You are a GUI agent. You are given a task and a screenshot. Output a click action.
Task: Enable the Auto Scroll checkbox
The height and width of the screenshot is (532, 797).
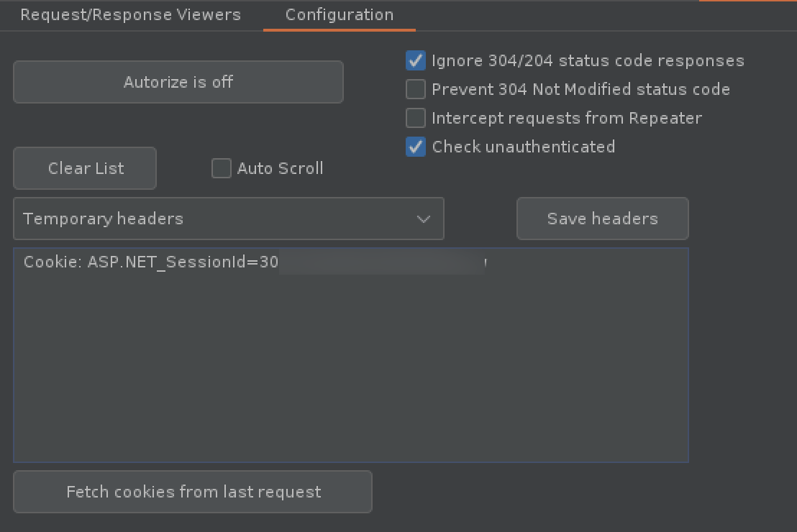point(221,168)
